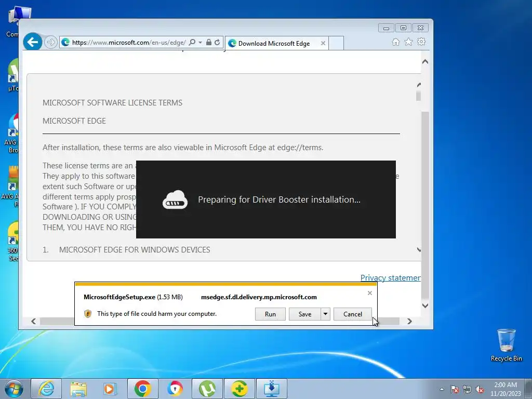
Task: Click the Action Center flag icon
Action: pyautogui.click(x=454, y=389)
